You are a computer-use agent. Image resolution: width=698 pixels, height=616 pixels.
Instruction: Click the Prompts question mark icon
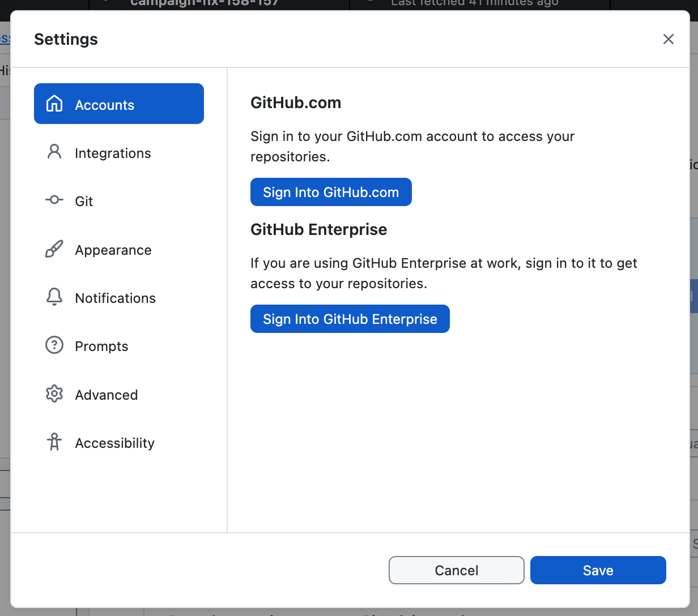(54, 345)
